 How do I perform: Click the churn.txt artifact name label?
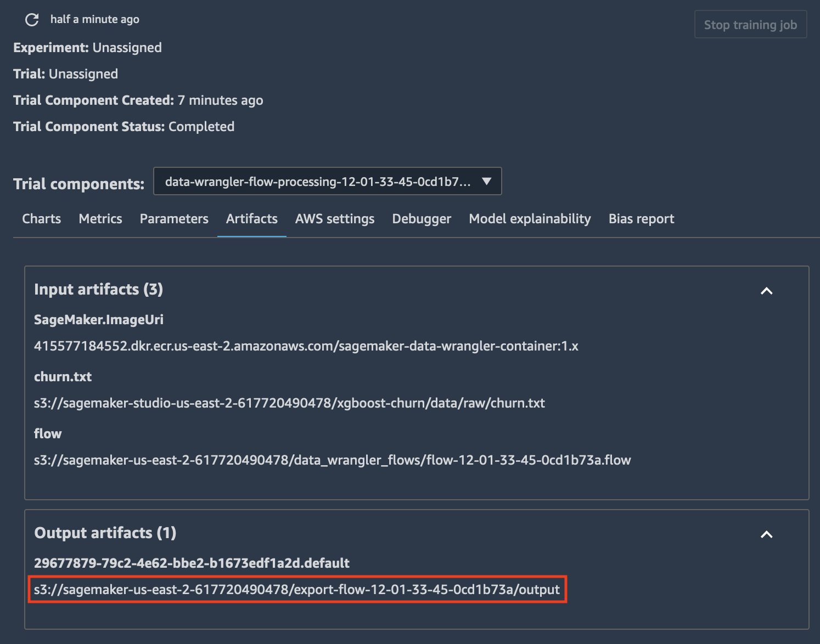(x=63, y=377)
